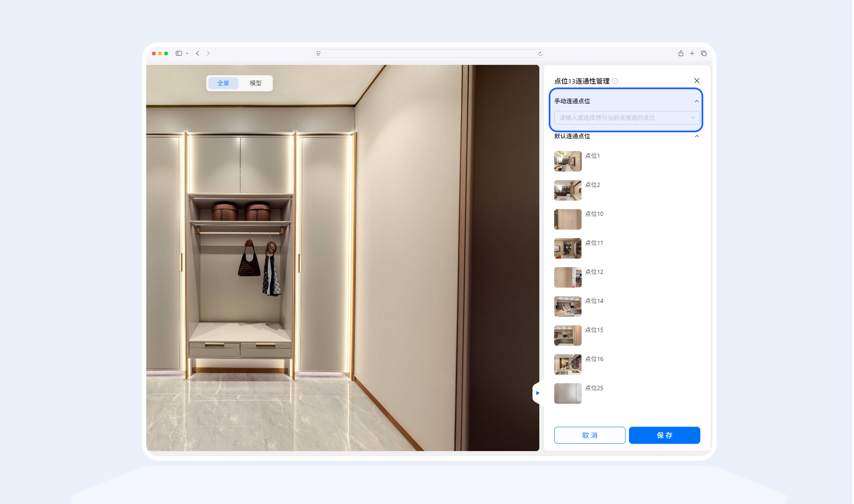854x504 pixels.
Task: Reload the page using the refresh icon
Action: [540, 54]
